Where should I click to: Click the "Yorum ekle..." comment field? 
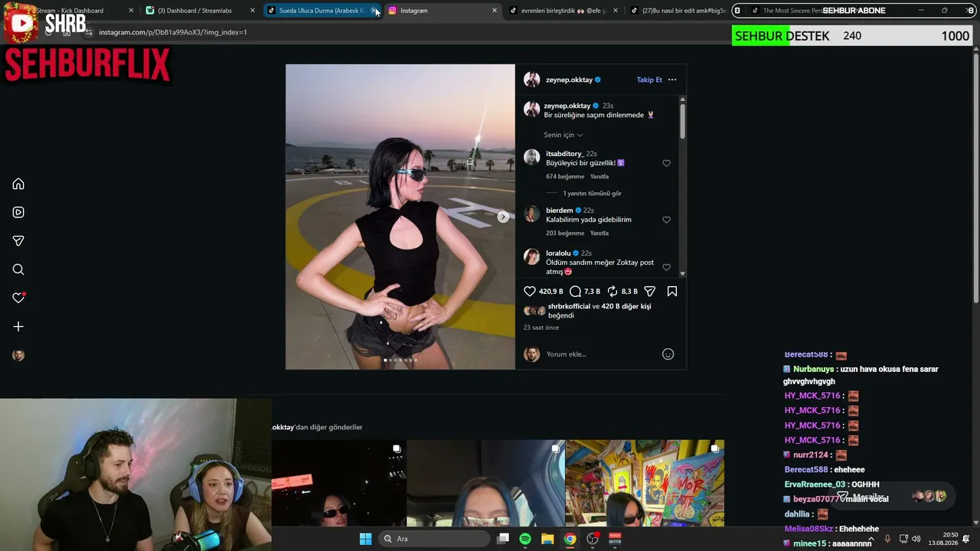tap(601, 354)
